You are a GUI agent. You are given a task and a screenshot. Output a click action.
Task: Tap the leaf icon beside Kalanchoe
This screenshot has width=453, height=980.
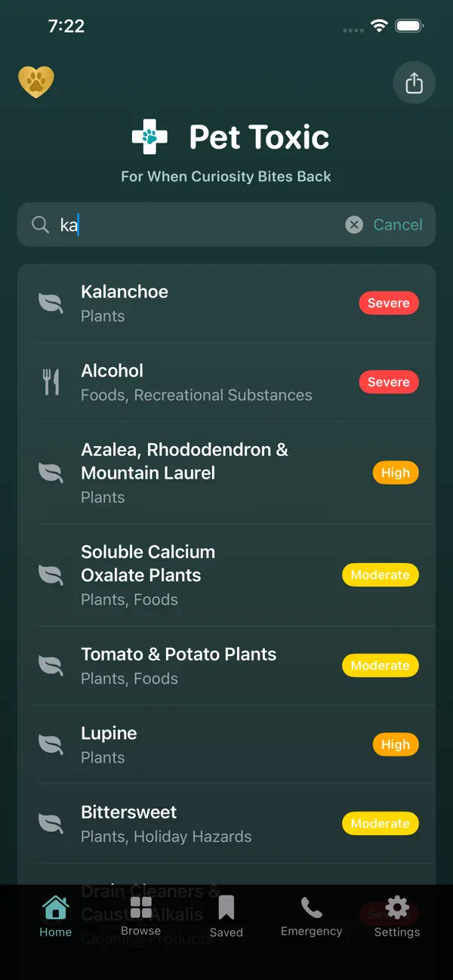point(51,302)
